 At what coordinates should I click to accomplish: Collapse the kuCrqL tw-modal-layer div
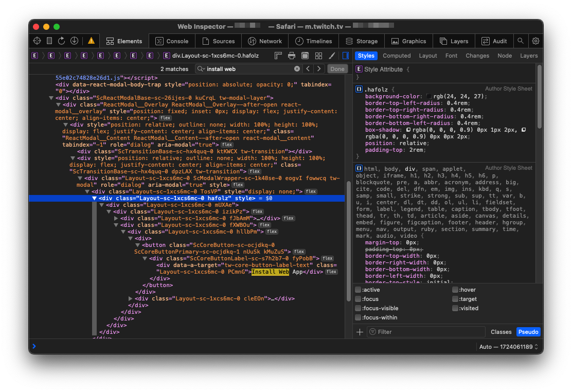pyautogui.click(x=51, y=98)
